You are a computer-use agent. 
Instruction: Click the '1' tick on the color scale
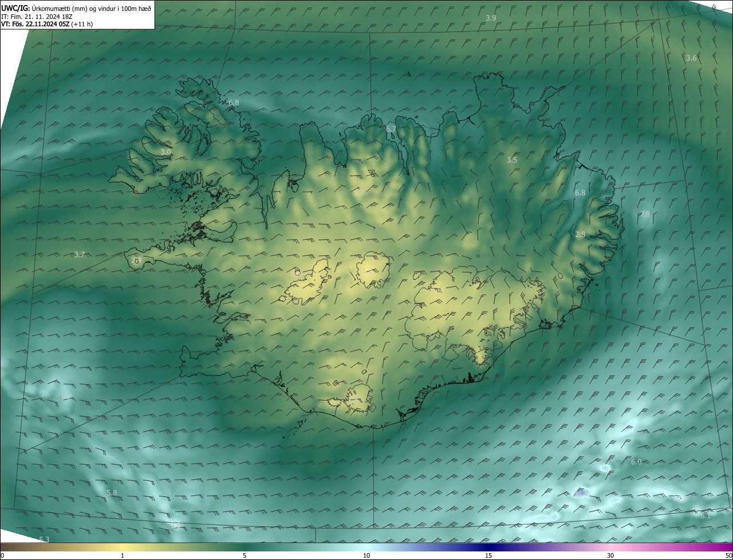(x=123, y=555)
